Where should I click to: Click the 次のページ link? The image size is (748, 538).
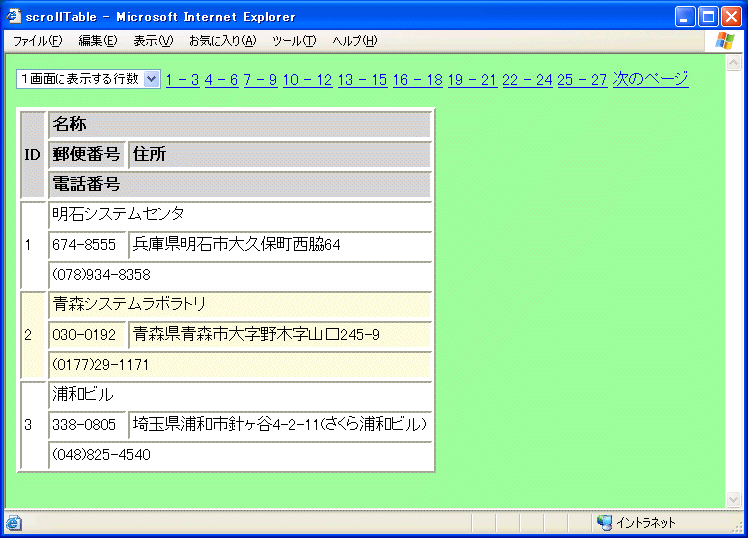click(651, 79)
